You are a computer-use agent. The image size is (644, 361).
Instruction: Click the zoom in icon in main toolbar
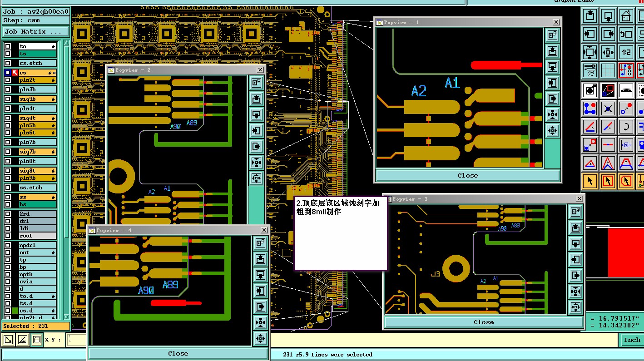pos(608,52)
